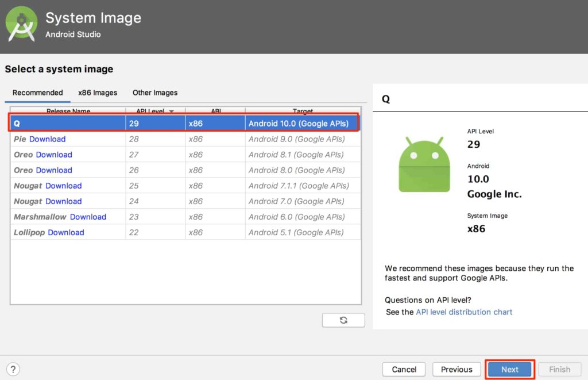Screen dimensions: 588x380
Task: Download the Oreo API 27 image
Action: pyautogui.click(x=54, y=155)
